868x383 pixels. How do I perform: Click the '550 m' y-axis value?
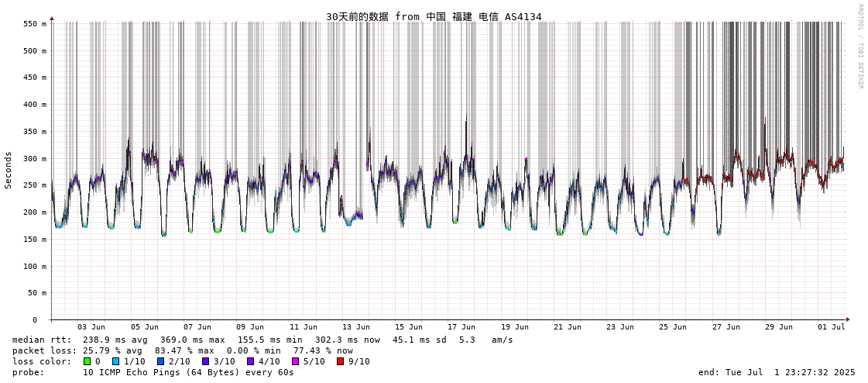point(35,24)
